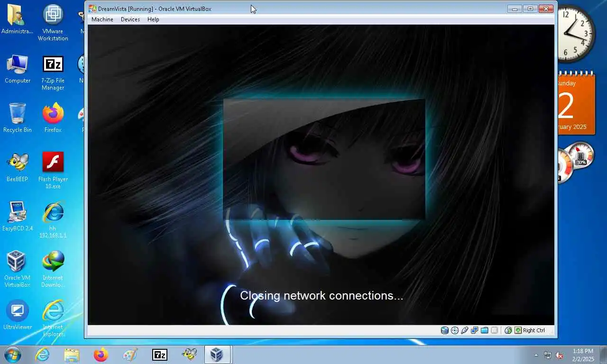Click the USB devices status bar icon
Viewport: 607px width, 364px height.
tap(465, 330)
